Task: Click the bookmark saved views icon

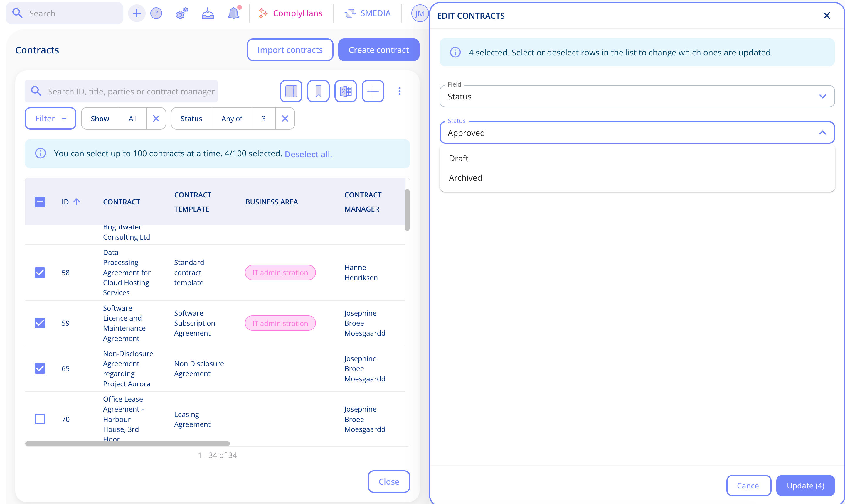Action: (x=318, y=91)
